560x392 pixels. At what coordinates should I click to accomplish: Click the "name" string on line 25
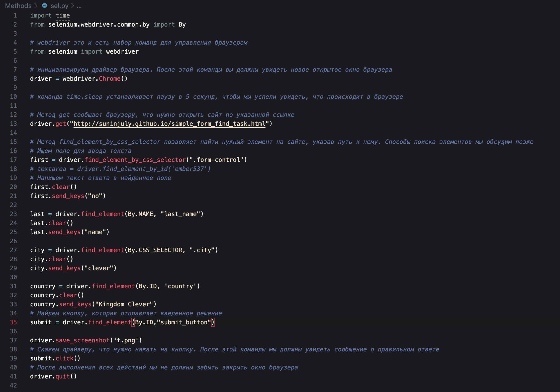coord(95,232)
